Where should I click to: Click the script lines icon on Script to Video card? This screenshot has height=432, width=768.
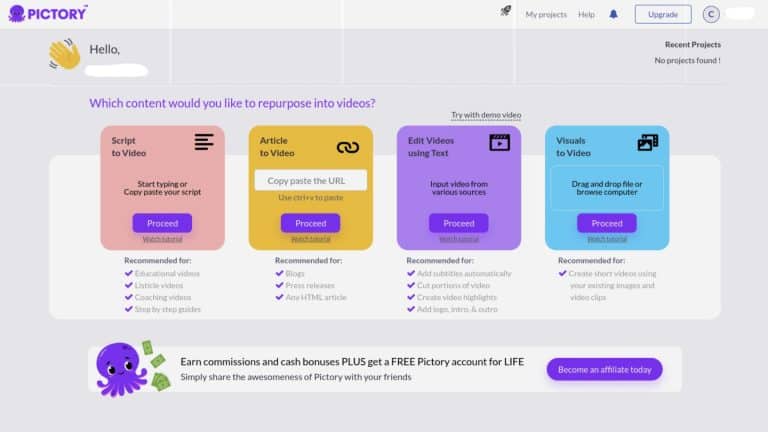(x=204, y=142)
